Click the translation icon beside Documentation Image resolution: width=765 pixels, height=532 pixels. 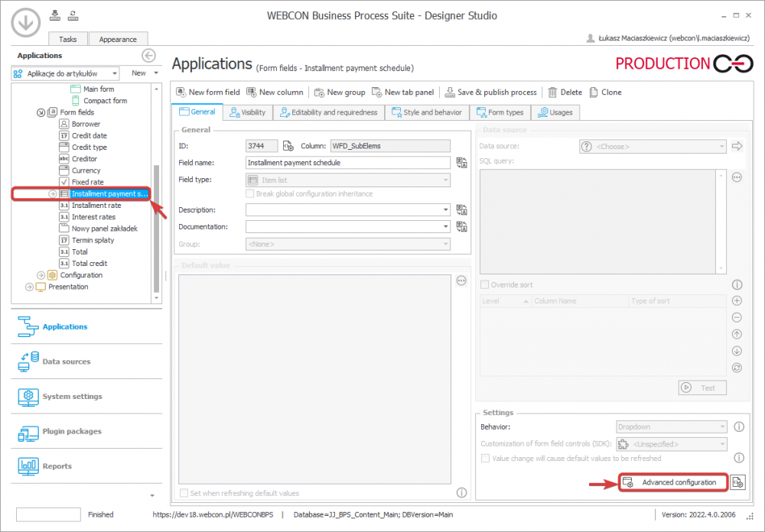pos(461,227)
